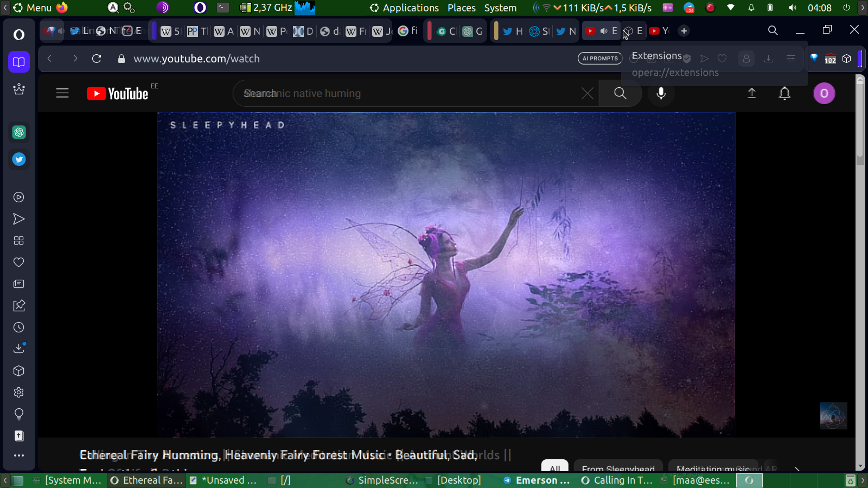Clear the YouTube search box
Image resolution: width=868 pixels, height=488 pixels.
[x=588, y=93]
